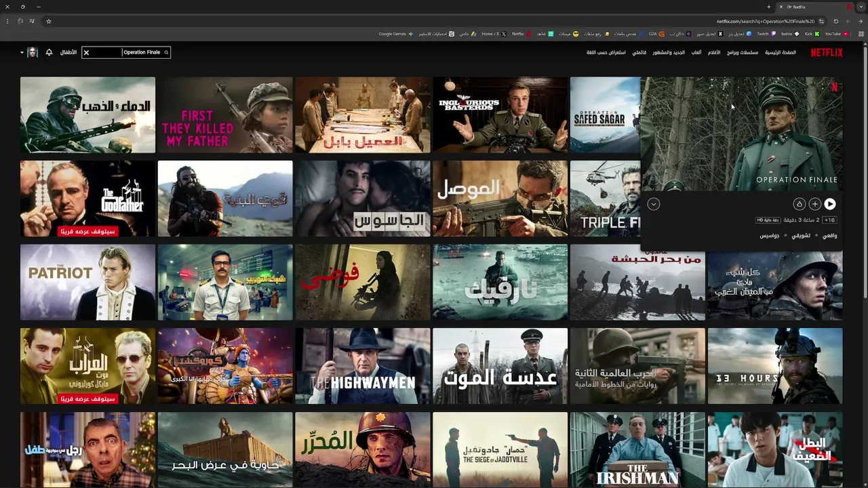The image size is (868, 488).
Task: Open the قائمتي (My List) menu item
Action: (x=639, y=52)
